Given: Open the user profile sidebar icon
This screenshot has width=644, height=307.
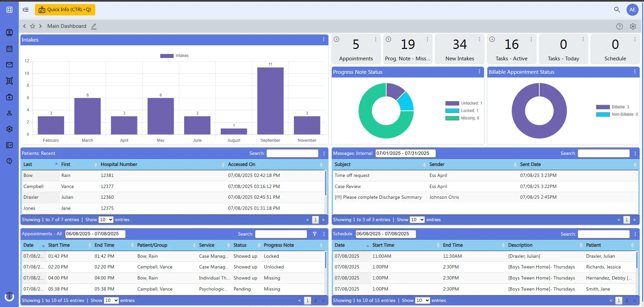Looking at the screenshot, I should tap(9, 113).
